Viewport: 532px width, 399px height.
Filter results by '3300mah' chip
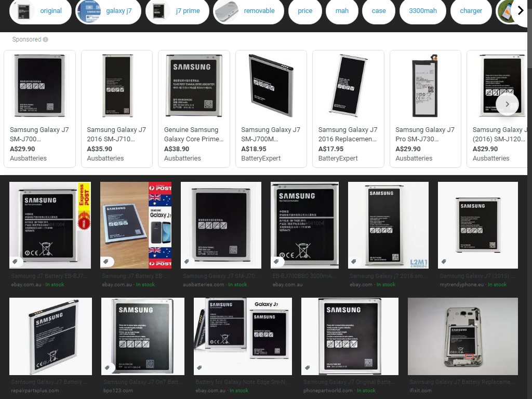[423, 11]
